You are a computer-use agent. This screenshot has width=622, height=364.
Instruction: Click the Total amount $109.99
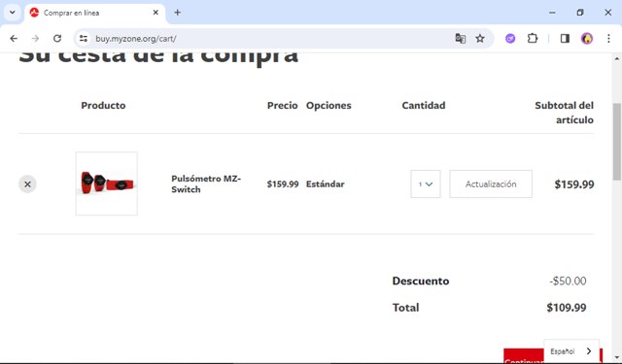click(x=566, y=308)
